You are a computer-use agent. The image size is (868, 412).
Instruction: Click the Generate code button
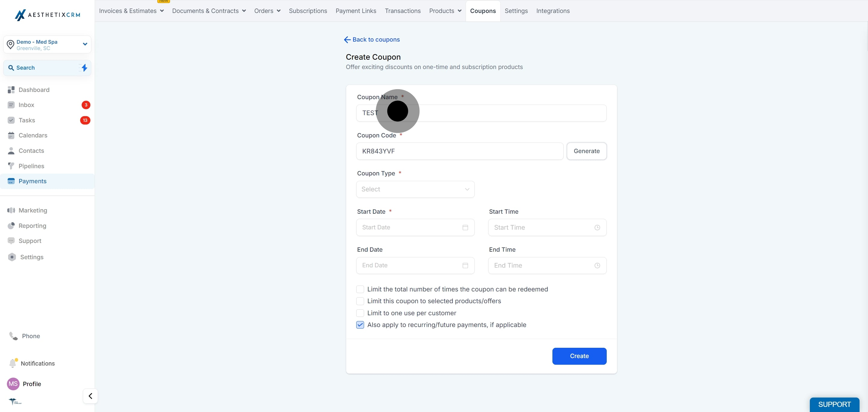pyautogui.click(x=587, y=151)
